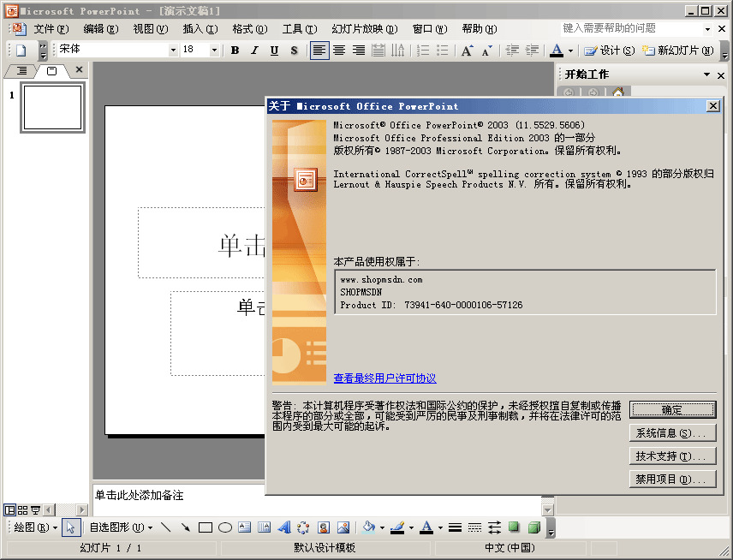
Task: Open the font size dropdown showing 18
Action: pyautogui.click(x=214, y=50)
